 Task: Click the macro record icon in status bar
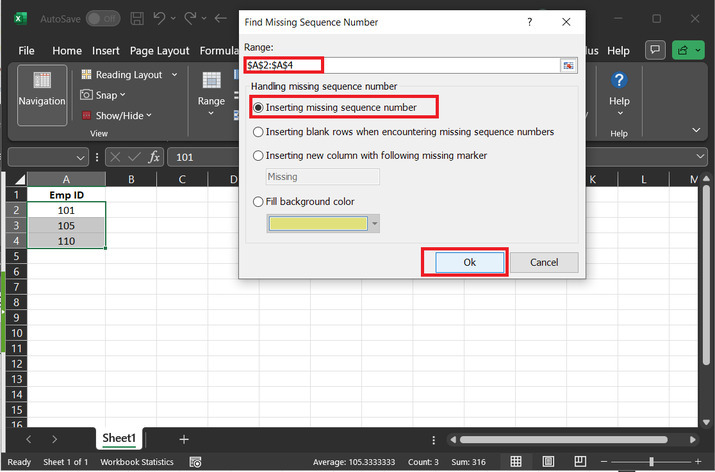195,462
